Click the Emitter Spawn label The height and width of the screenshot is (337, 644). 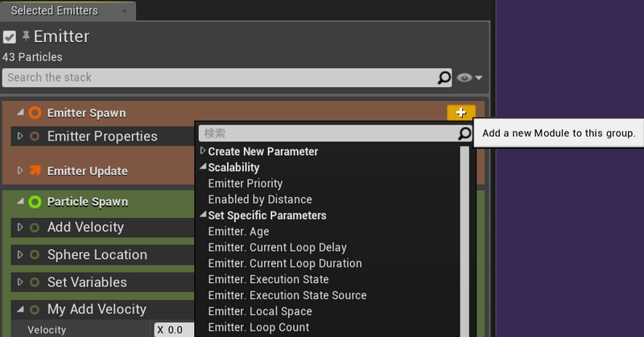tap(86, 113)
